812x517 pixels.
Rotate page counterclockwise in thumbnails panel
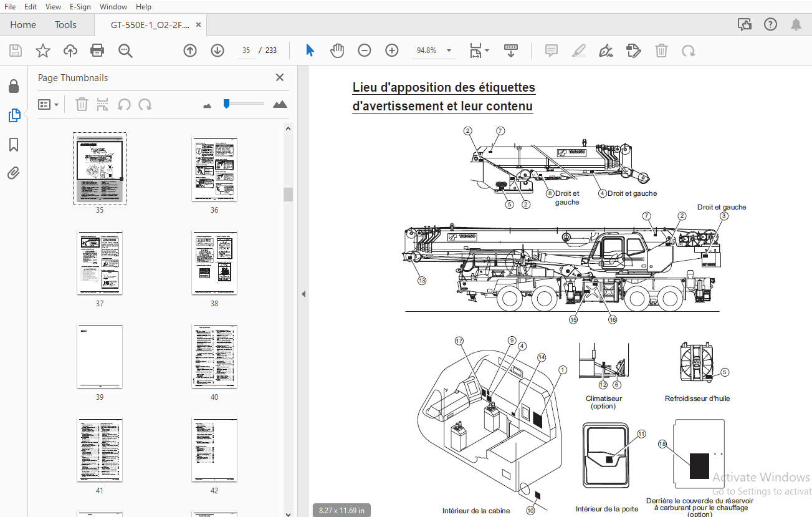124,104
